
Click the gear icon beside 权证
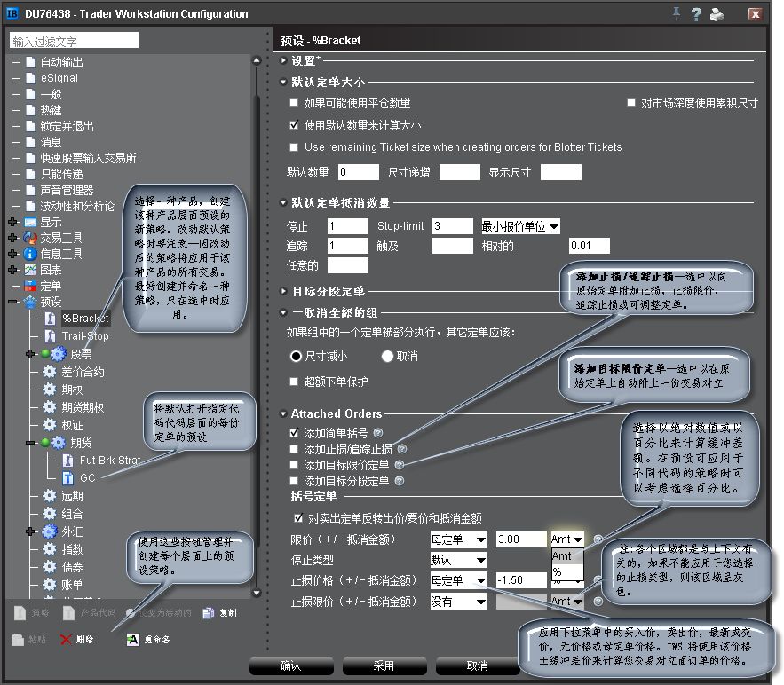tap(49, 425)
